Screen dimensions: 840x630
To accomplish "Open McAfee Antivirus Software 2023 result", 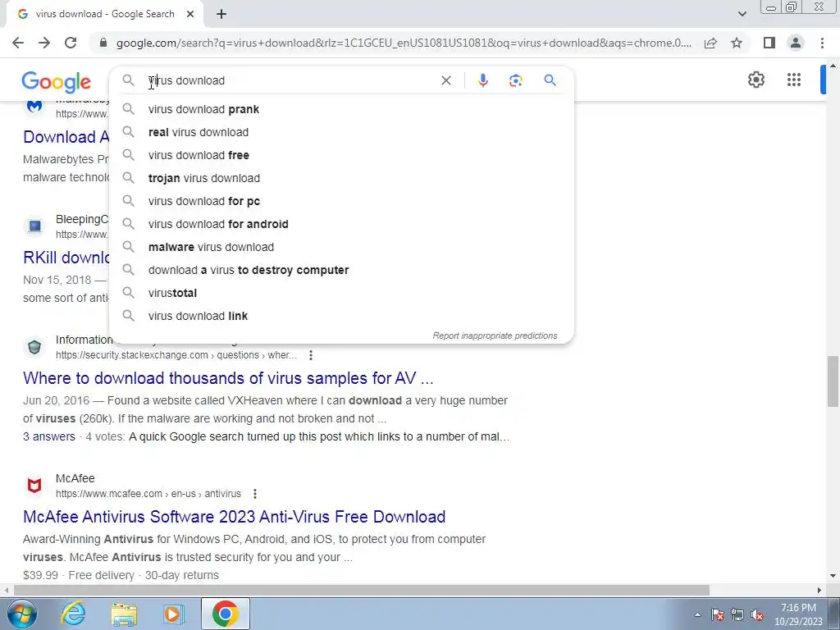I will (x=234, y=517).
